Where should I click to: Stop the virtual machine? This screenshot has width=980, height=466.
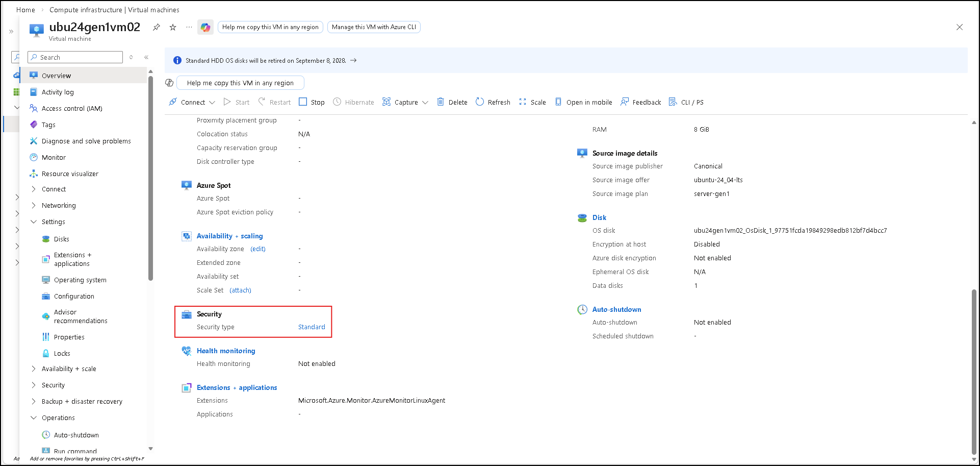[312, 102]
